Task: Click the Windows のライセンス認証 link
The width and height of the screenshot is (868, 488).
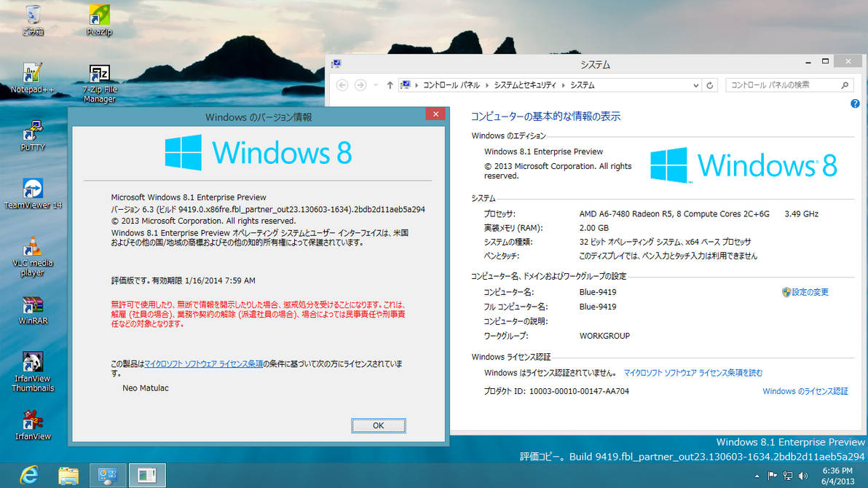Action: (805, 391)
